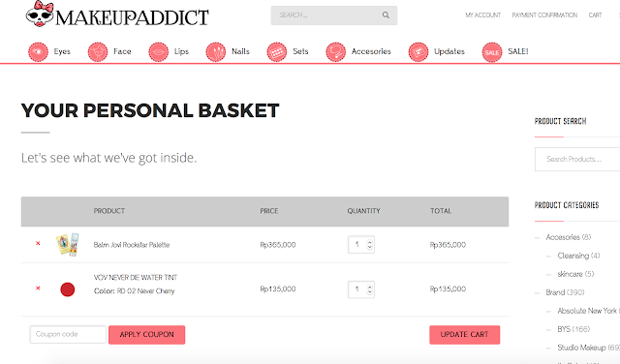Adjust quantity stepper for VOV Water Tint
The image size is (620, 364).
(369, 289)
